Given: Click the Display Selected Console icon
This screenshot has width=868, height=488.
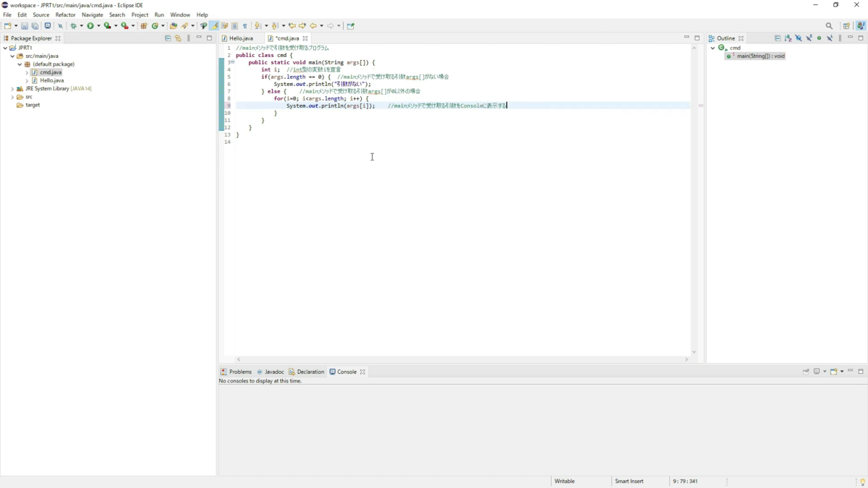Looking at the screenshot, I should coord(817,372).
